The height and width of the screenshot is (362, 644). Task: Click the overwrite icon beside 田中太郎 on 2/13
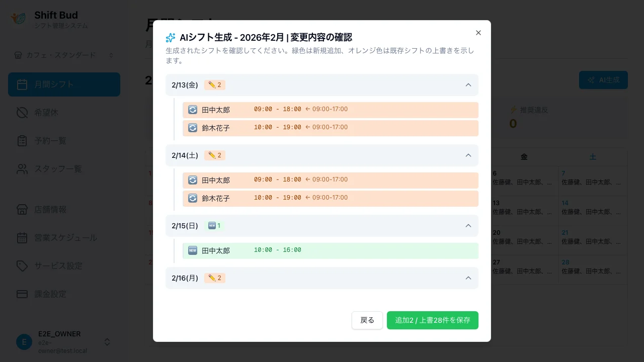click(193, 110)
